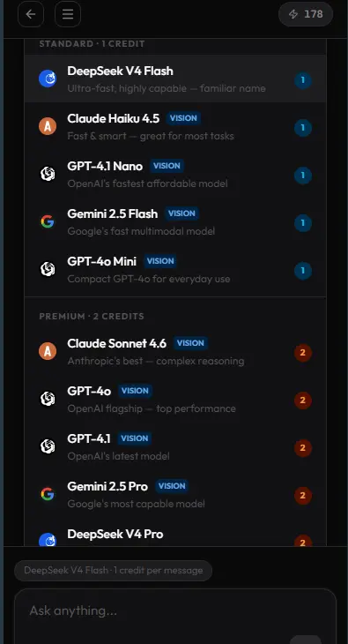
Task: Click the VISION badge on Claude Sonnet 4.6
Action: pos(190,343)
